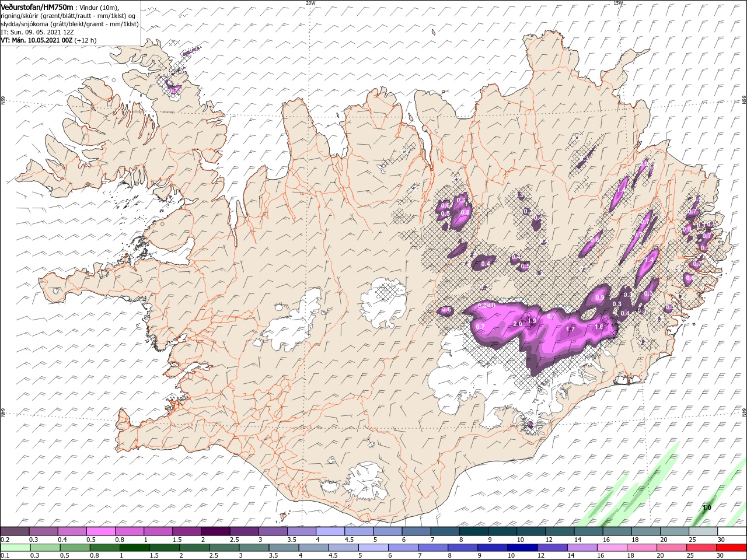Click rain legend swatch between 2 and 2.5
747x560 pixels.
tap(194, 548)
